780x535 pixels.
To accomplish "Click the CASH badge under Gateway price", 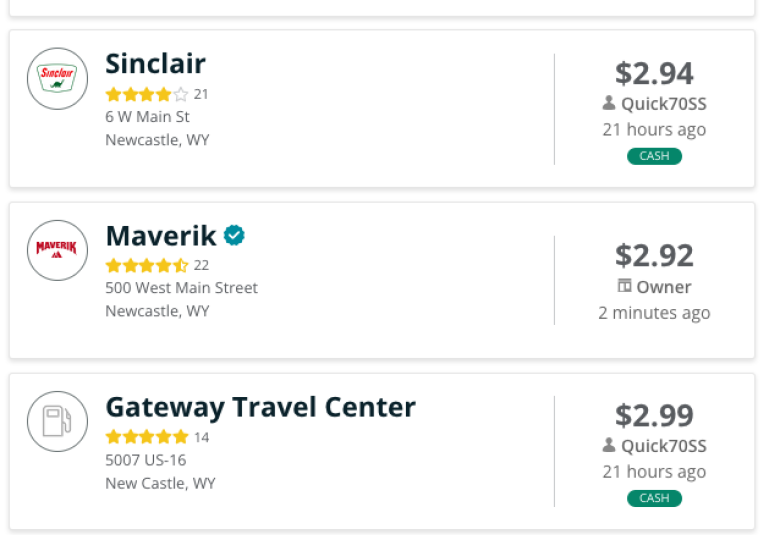I will (x=654, y=498).
